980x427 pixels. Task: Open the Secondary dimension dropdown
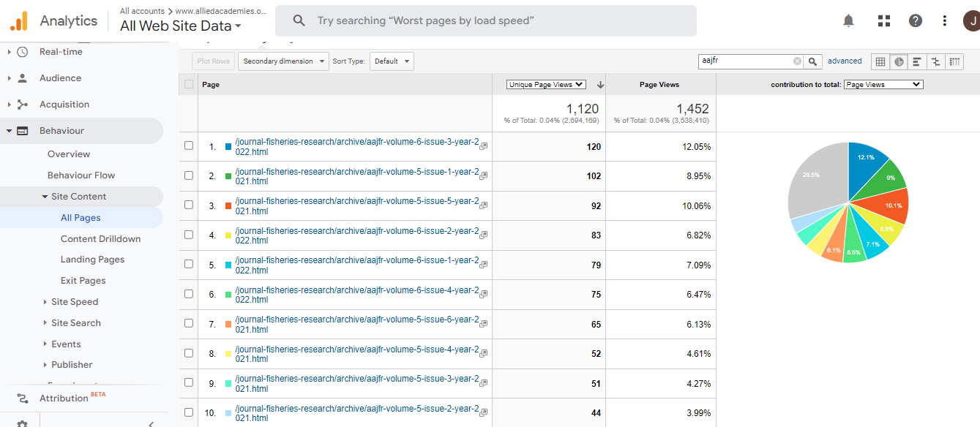(283, 61)
